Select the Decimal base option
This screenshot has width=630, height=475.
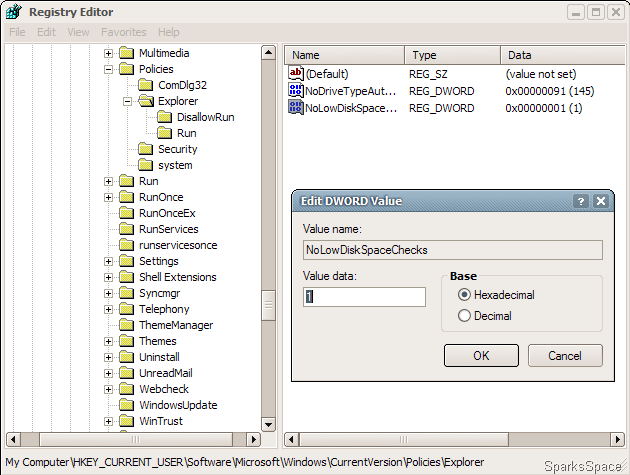464,315
